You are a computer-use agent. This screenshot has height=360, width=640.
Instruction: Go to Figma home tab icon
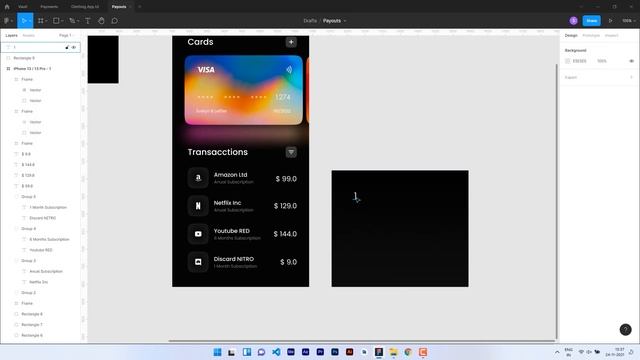[7, 7]
